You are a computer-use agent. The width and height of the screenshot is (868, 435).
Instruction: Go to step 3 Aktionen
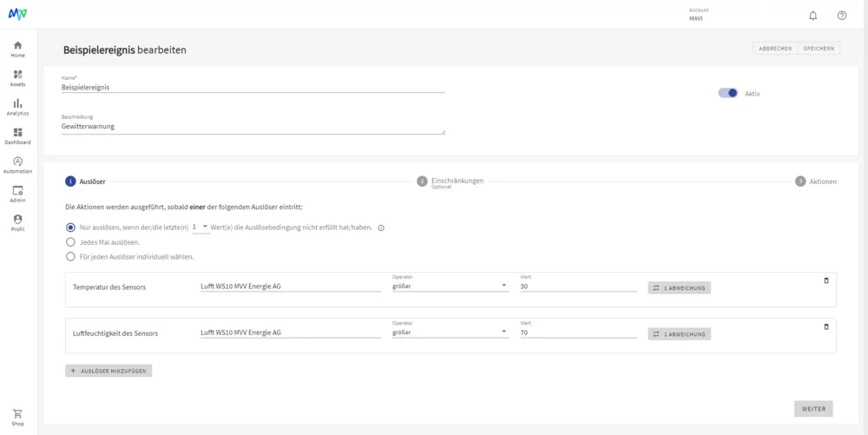(x=816, y=181)
